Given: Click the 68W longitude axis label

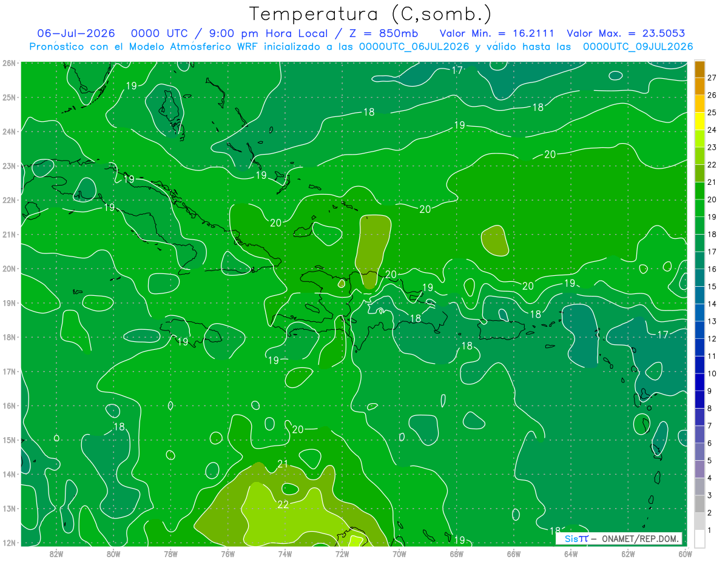Looking at the screenshot, I should (x=456, y=554).
